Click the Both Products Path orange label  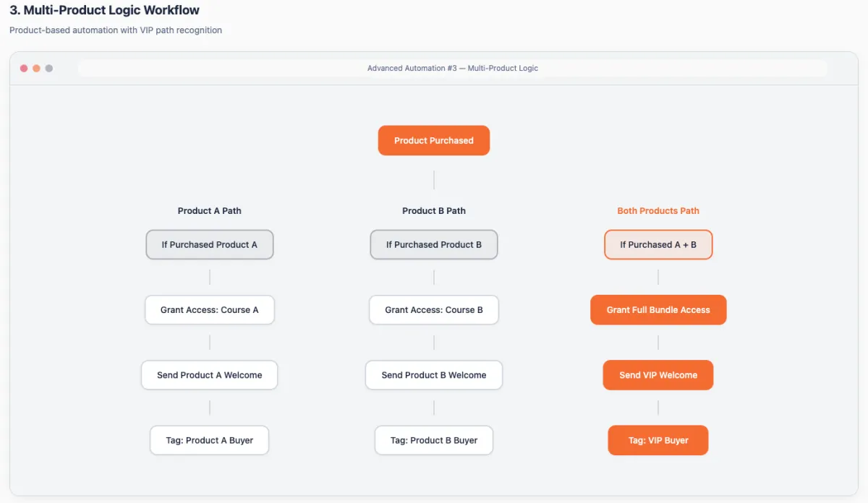(x=658, y=211)
